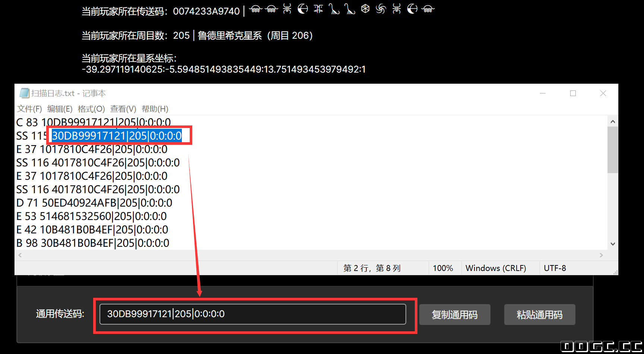
Task: Click the vertical scrollbar down arrow
Action: tap(613, 244)
